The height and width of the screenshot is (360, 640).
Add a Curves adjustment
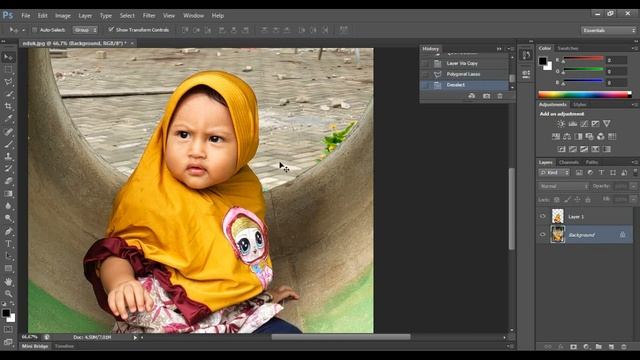pyautogui.click(x=584, y=124)
